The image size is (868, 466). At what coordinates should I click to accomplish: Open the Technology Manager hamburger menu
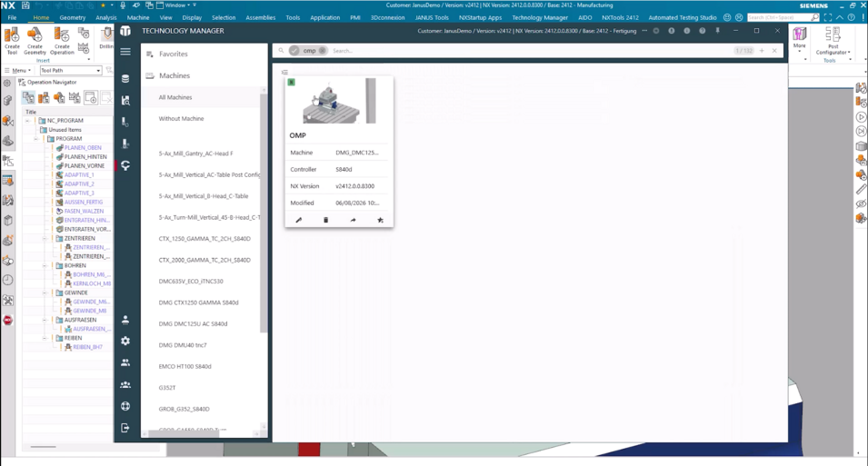pyautogui.click(x=125, y=52)
